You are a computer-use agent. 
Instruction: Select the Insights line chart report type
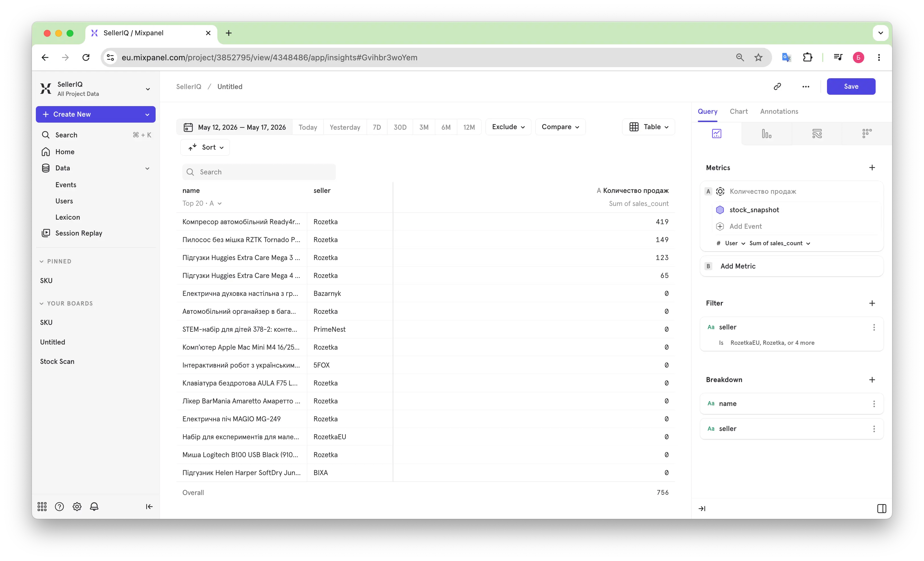716,133
